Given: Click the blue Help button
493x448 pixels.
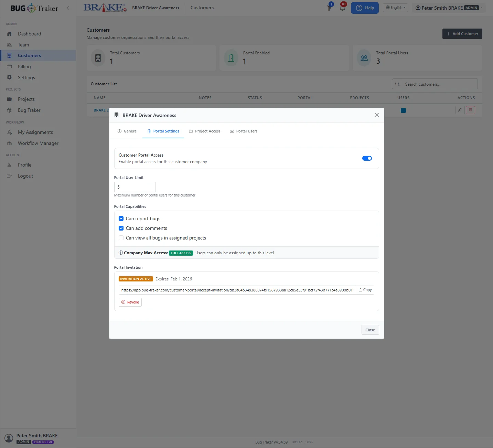Looking at the screenshot, I should 365,8.
